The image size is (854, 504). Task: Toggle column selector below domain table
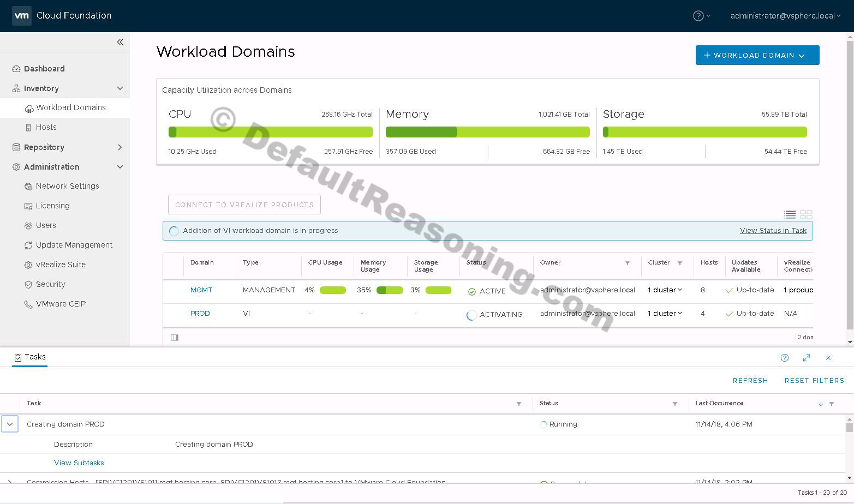point(174,337)
